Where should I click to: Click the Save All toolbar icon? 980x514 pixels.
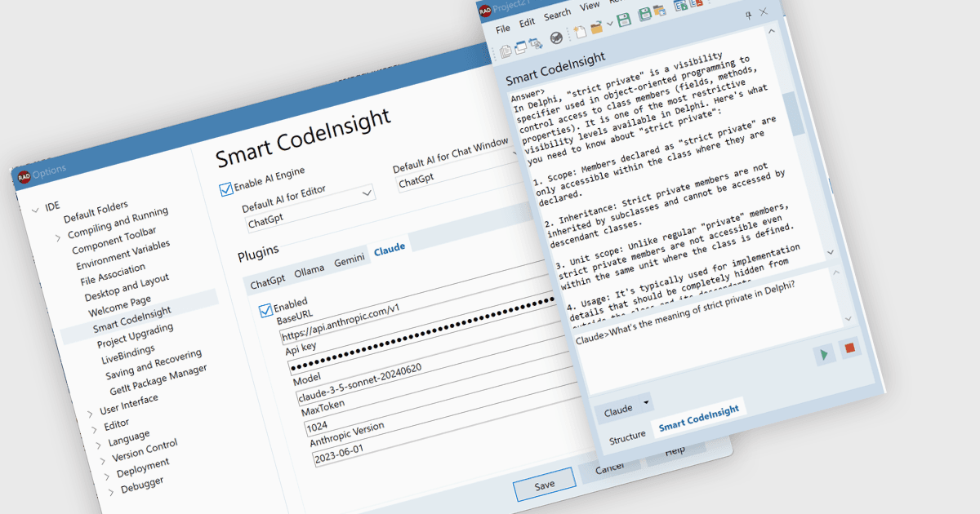[x=645, y=15]
